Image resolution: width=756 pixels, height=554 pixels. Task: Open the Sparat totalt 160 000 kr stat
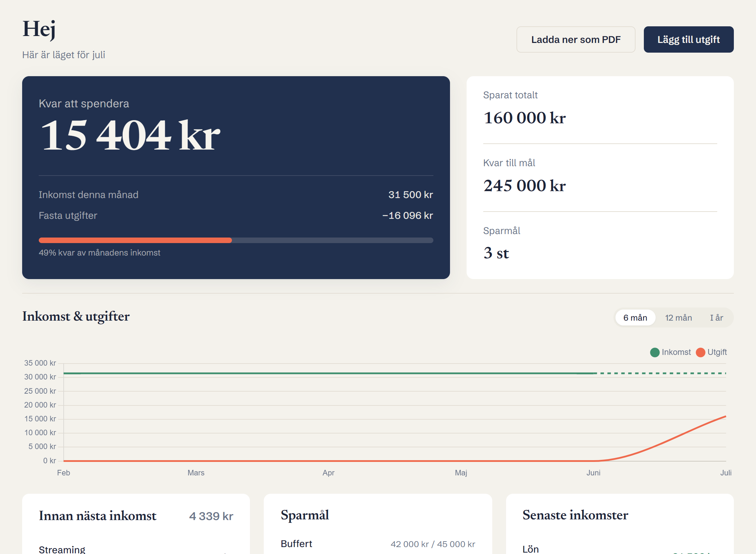pos(600,109)
